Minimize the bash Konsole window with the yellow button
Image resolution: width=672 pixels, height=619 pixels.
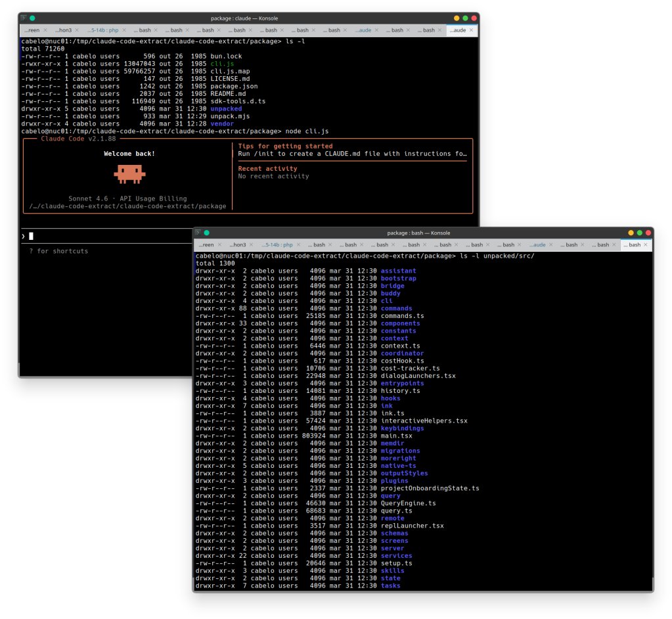click(631, 233)
